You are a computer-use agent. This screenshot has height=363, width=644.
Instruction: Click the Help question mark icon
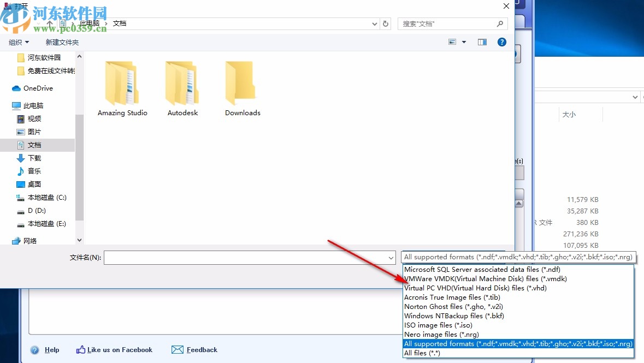coord(501,41)
